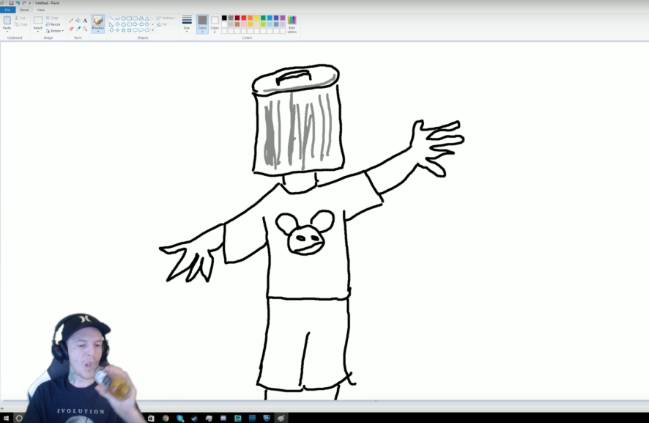
Task: Pick the Line shape in Shapes gallery
Action: (112, 18)
